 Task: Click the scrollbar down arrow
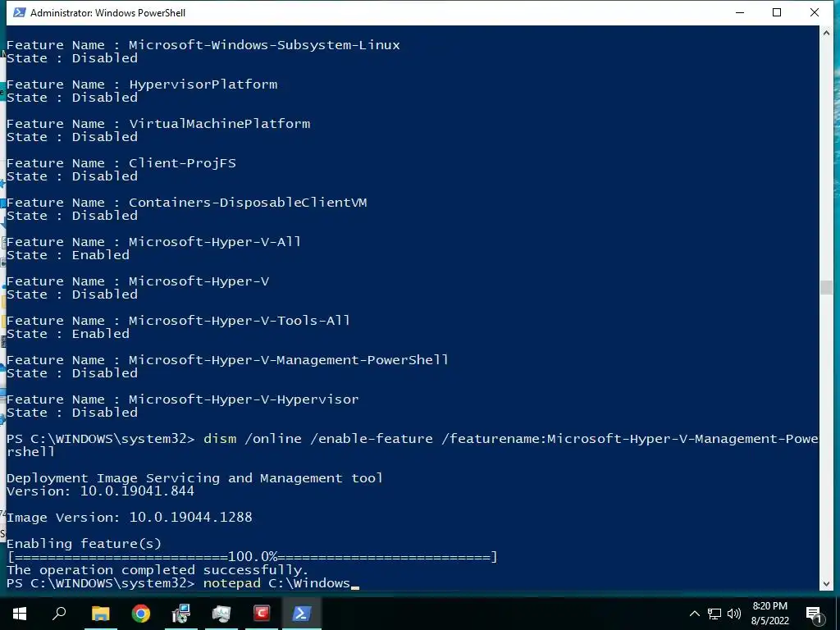826,584
